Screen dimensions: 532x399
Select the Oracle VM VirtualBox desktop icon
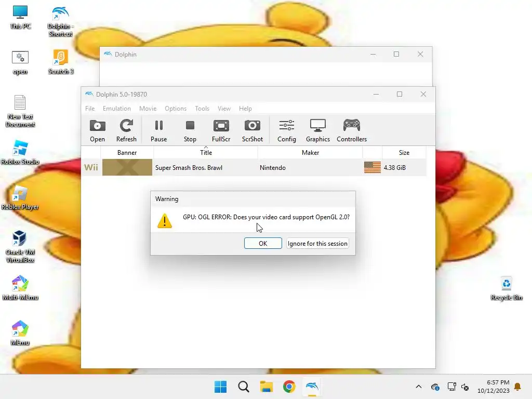tap(20, 247)
